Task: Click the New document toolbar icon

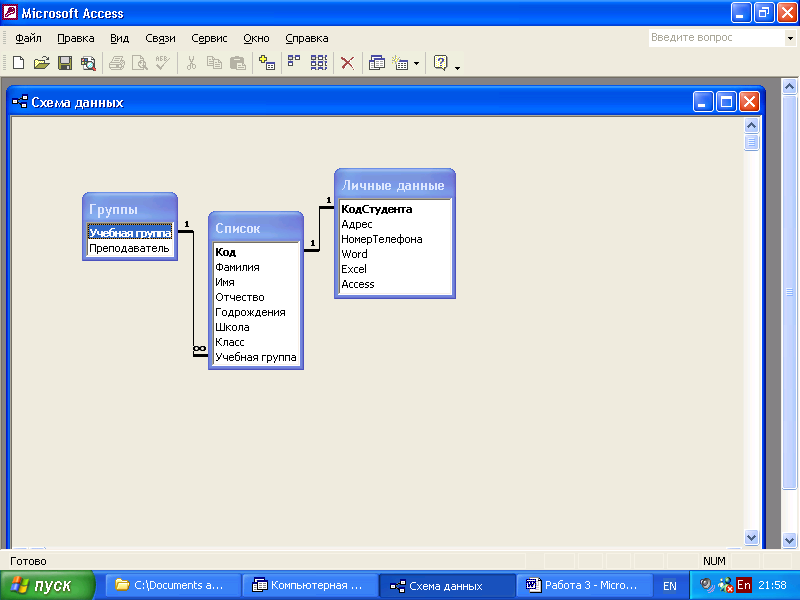Action: (18, 63)
